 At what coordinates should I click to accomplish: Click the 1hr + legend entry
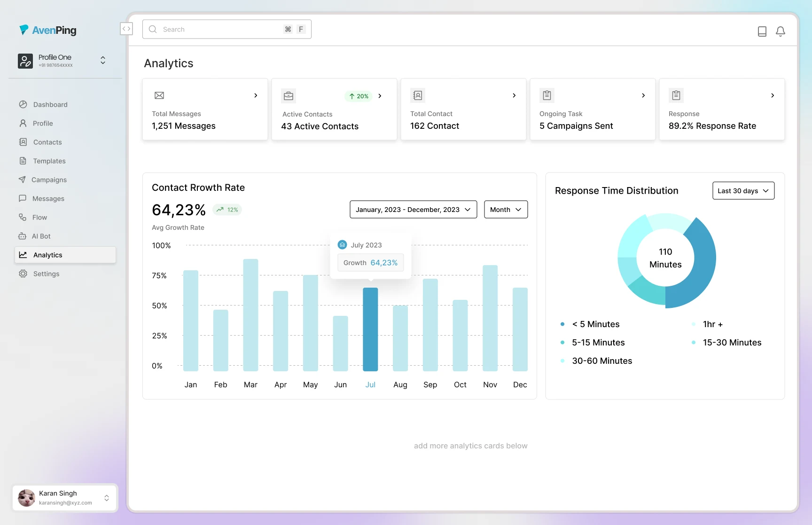click(707, 324)
